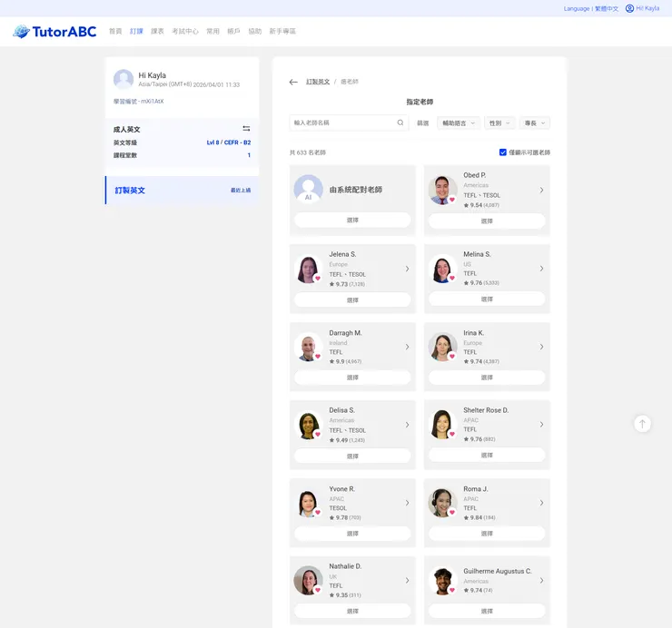Expand Roma J. details chevron
The image size is (672, 628).
(542, 503)
